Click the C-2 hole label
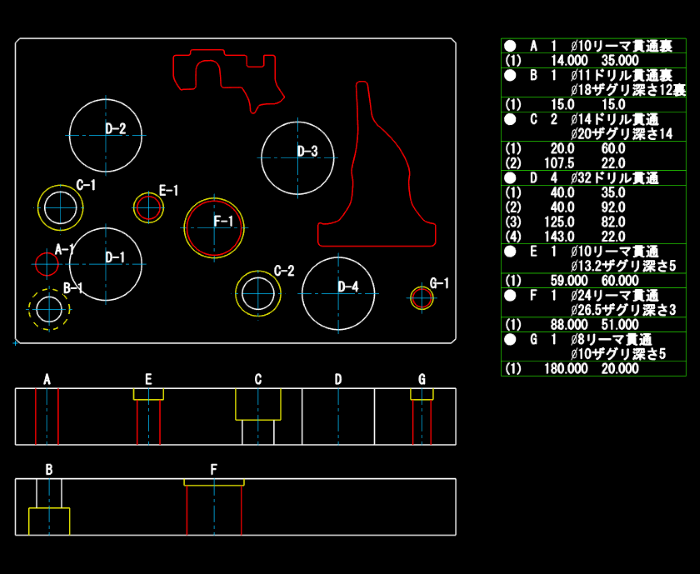 point(284,270)
